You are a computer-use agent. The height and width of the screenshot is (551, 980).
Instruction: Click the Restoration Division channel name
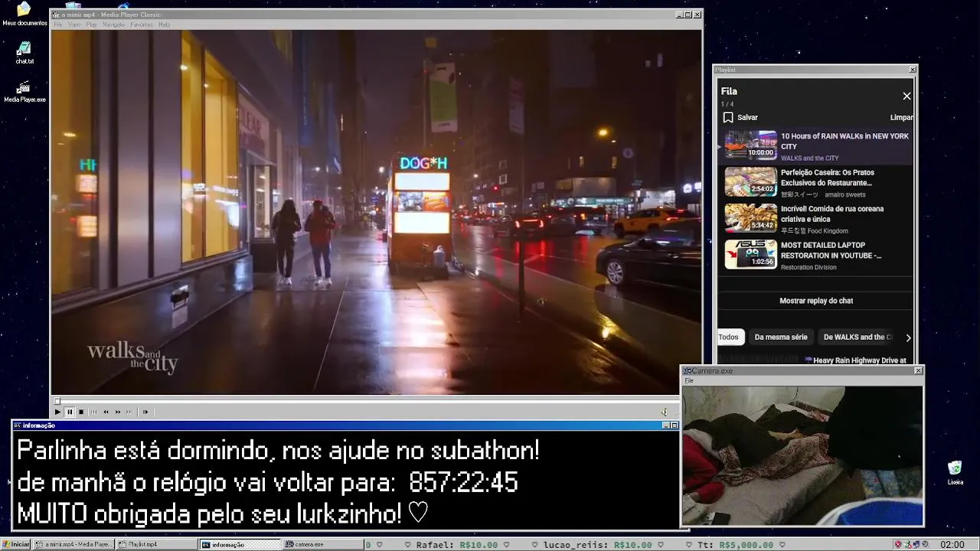tap(808, 267)
